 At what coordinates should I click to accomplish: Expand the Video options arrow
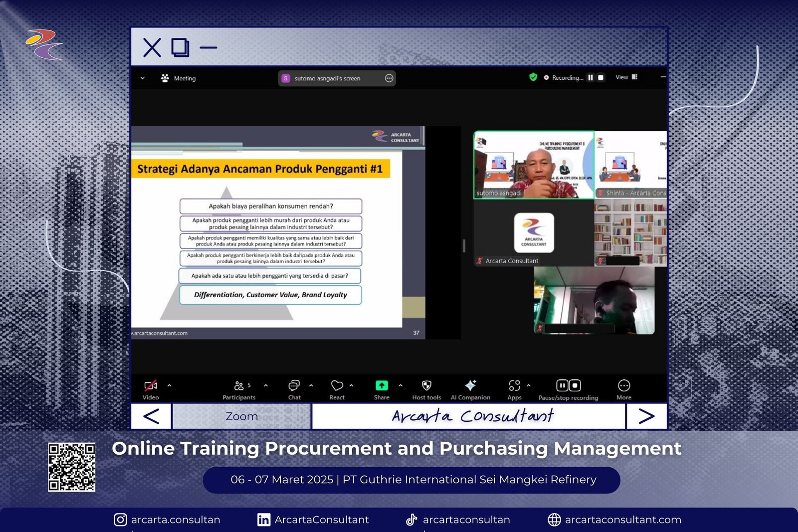coord(170,385)
